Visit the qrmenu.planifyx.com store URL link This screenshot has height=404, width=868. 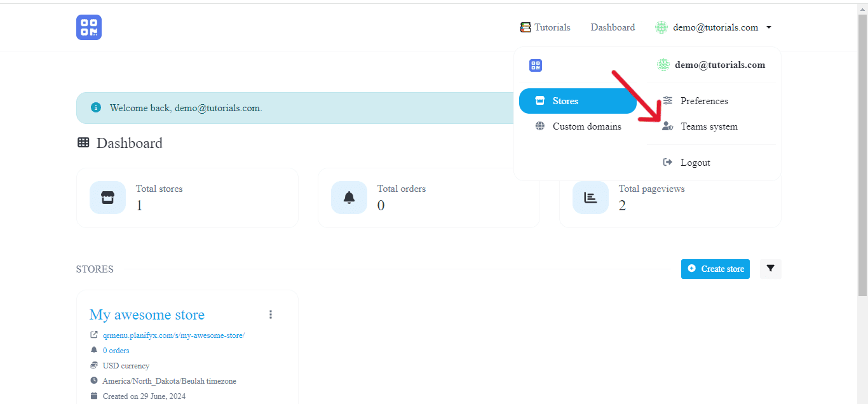[x=173, y=335]
